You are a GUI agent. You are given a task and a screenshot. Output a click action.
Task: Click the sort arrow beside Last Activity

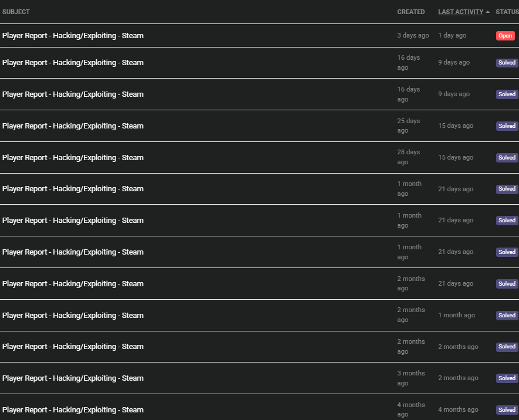[x=487, y=12]
